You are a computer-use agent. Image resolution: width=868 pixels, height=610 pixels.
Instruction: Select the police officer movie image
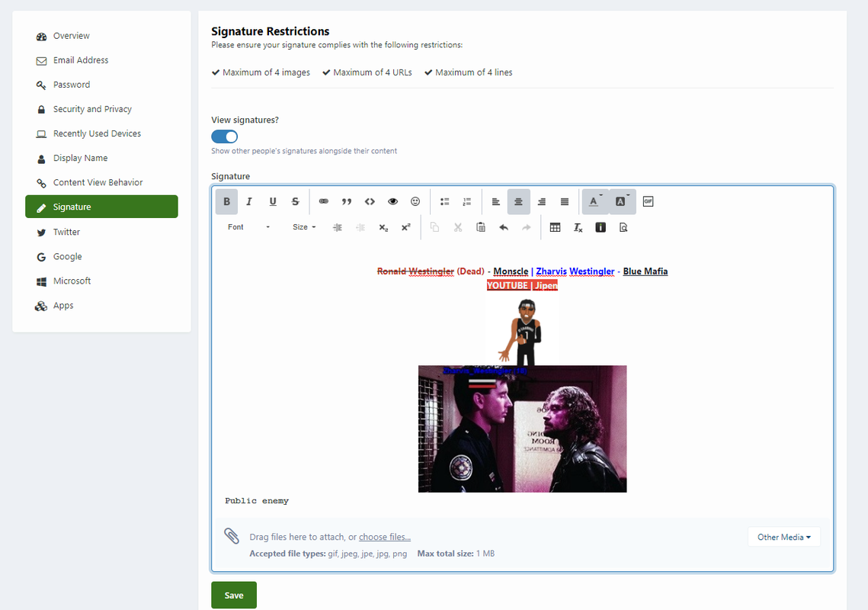pos(523,429)
